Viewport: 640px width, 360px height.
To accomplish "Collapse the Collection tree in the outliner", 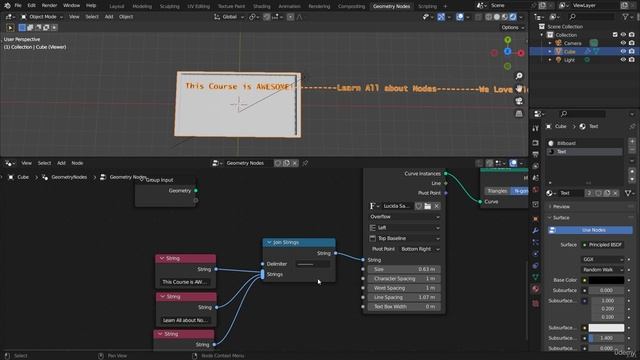I will (542, 35).
